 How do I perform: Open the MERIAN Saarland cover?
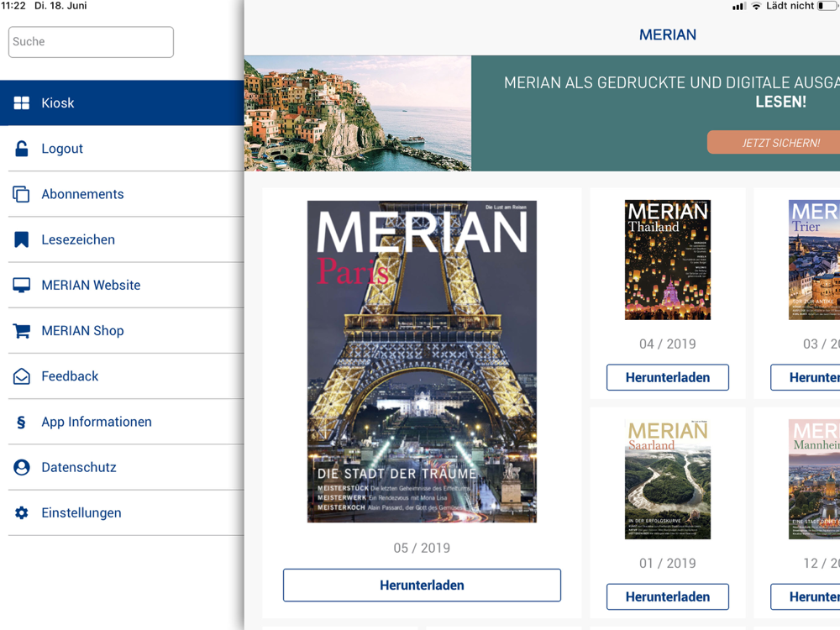(x=668, y=479)
